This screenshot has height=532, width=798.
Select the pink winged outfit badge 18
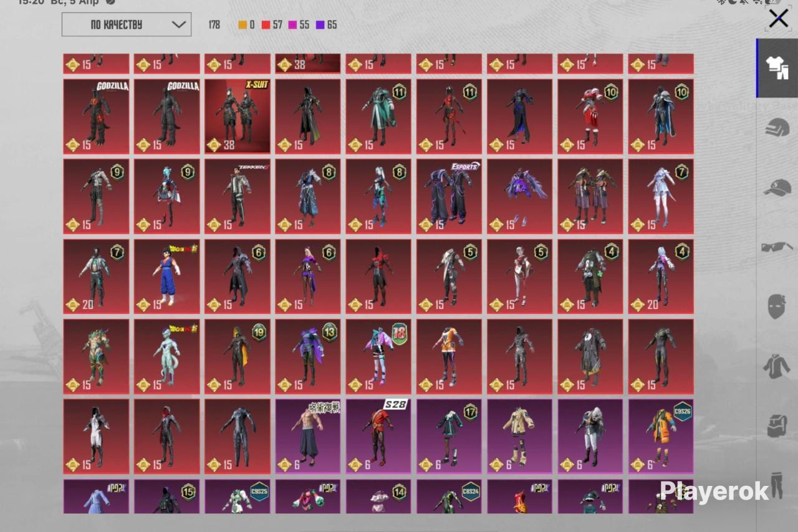378,357
